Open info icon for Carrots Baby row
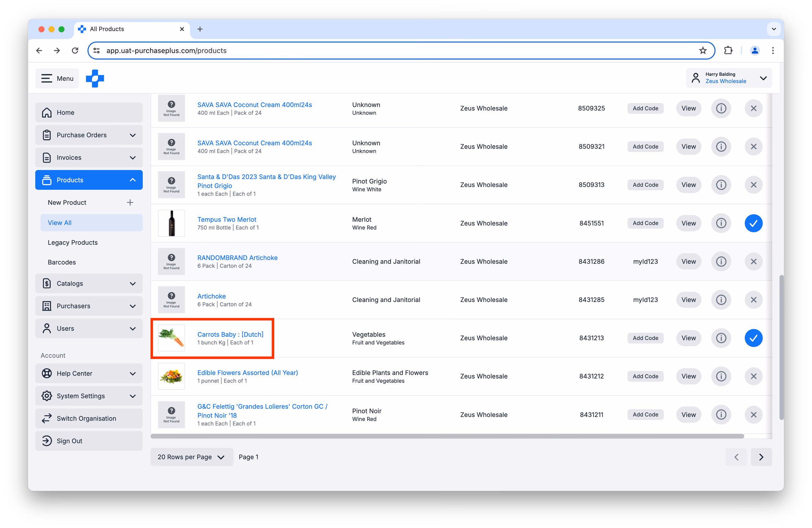 721,338
